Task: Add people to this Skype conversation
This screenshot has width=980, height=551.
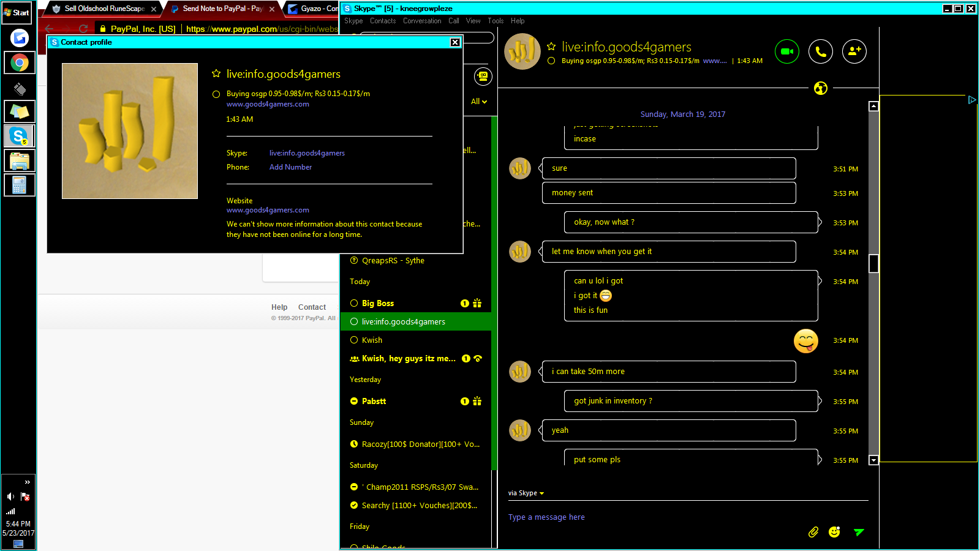Action: pos(854,51)
